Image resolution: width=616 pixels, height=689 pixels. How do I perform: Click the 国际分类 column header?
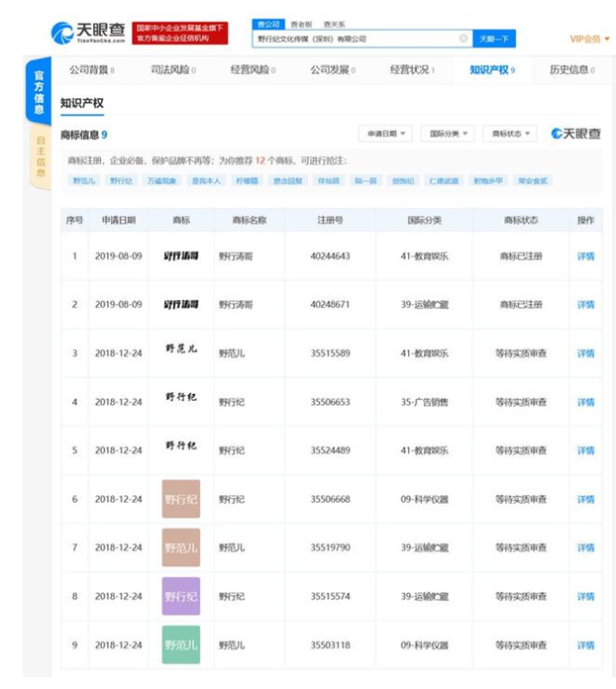click(424, 220)
